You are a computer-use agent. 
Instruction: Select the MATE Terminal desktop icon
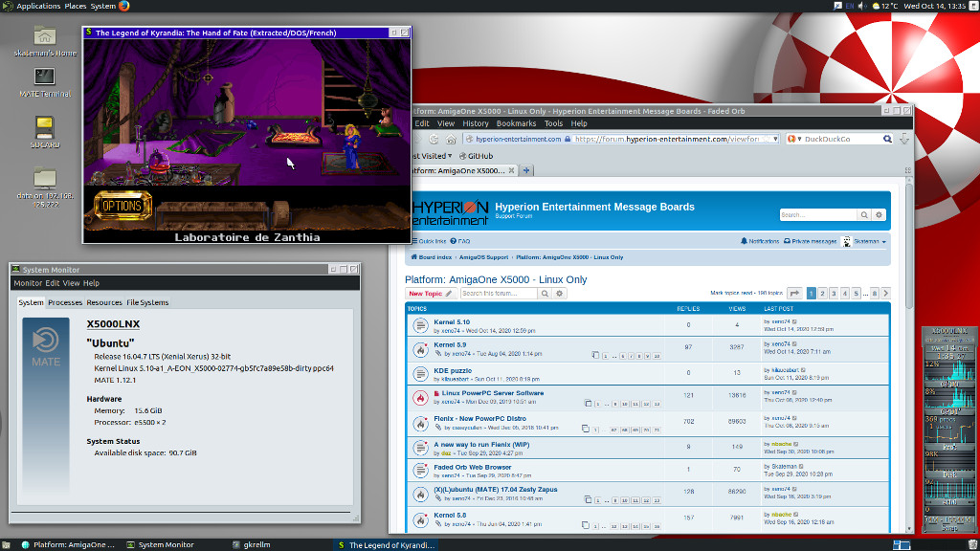click(x=44, y=77)
